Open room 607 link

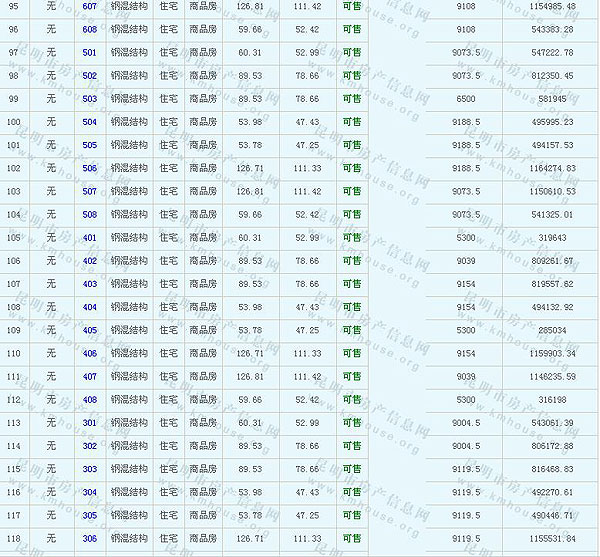[x=90, y=6]
